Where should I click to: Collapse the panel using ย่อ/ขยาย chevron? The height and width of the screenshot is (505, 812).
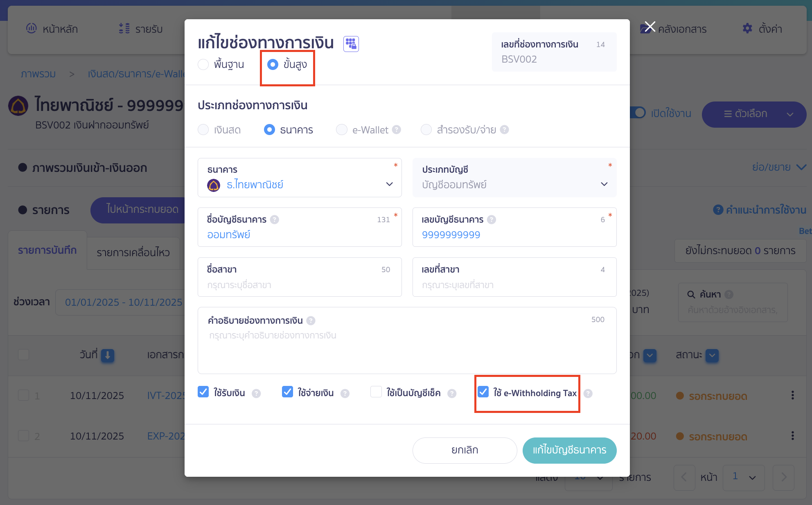(x=801, y=167)
